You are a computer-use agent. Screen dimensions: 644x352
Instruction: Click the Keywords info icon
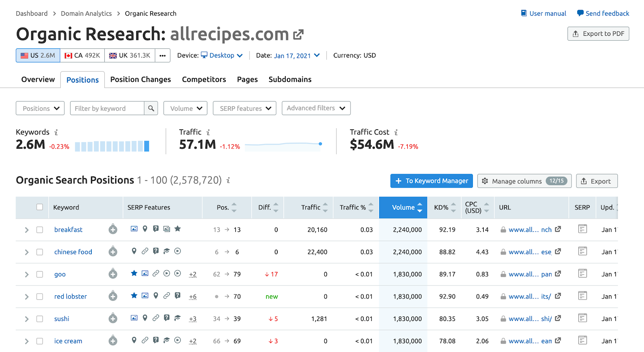[56, 132]
